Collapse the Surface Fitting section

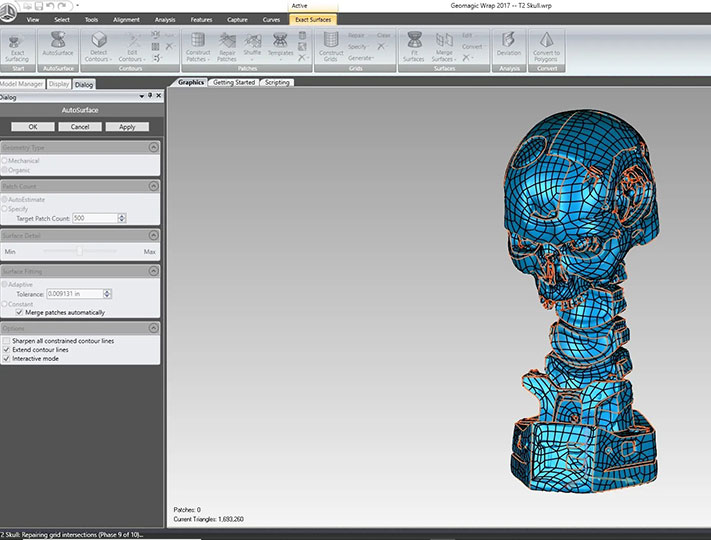coord(153,271)
